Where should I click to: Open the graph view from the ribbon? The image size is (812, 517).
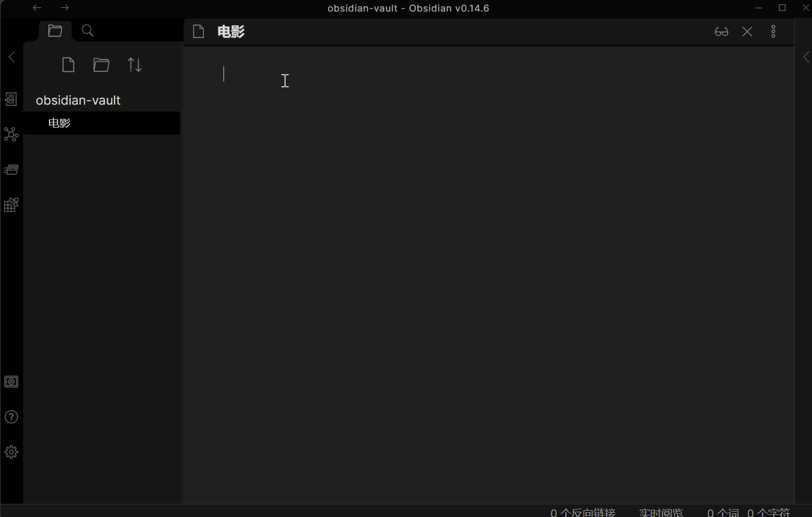(x=12, y=135)
